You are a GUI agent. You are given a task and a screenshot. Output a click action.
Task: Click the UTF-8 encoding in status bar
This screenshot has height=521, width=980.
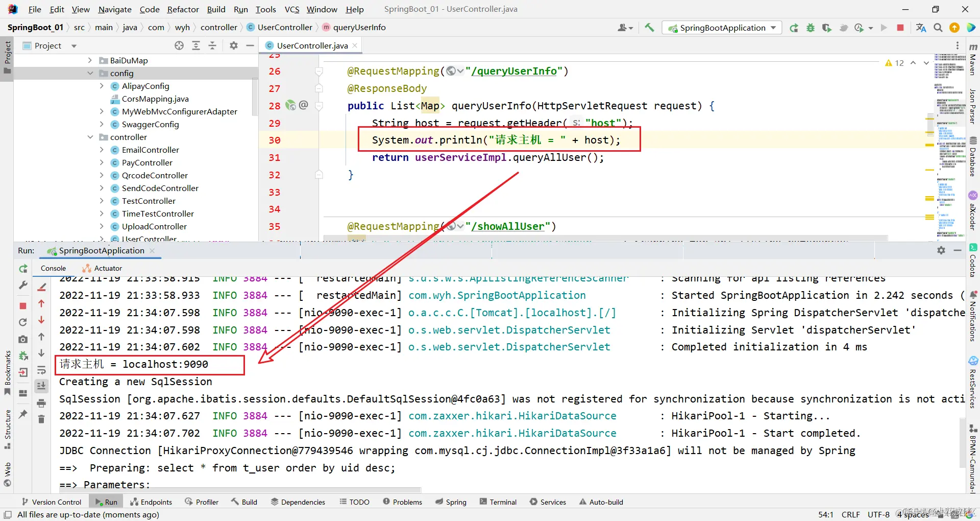pos(878,515)
